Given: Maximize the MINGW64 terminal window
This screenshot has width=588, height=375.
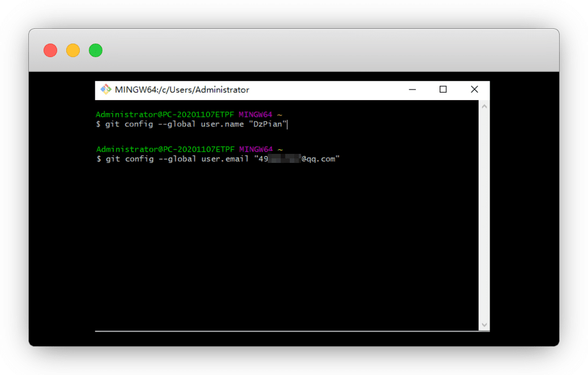Looking at the screenshot, I should tap(443, 89).
